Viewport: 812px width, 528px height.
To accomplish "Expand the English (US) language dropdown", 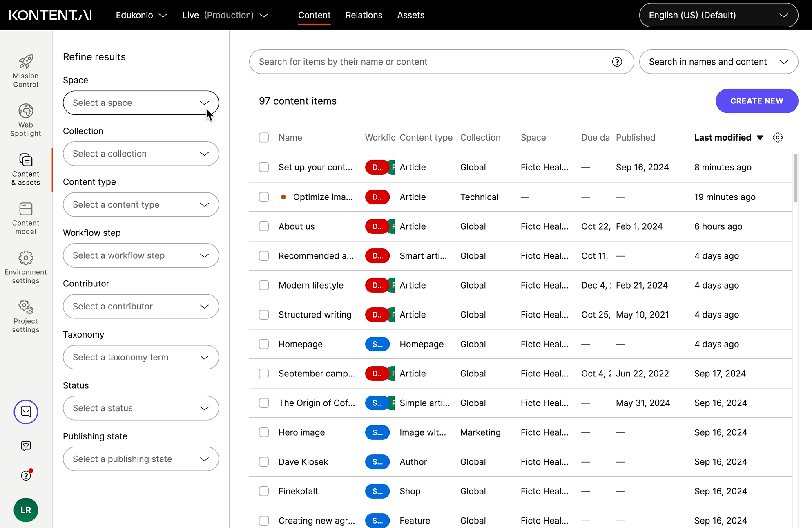I will 718,15.
